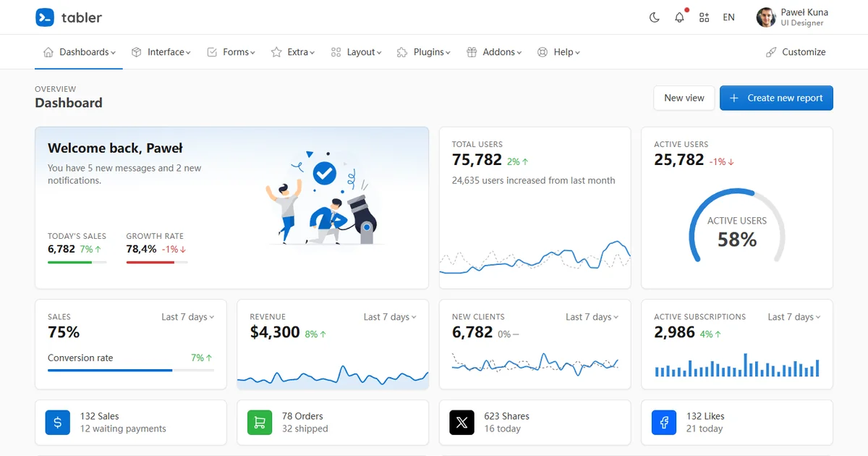Click "12 waiting payments" text

pyautogui.click(x=124, y=428)
